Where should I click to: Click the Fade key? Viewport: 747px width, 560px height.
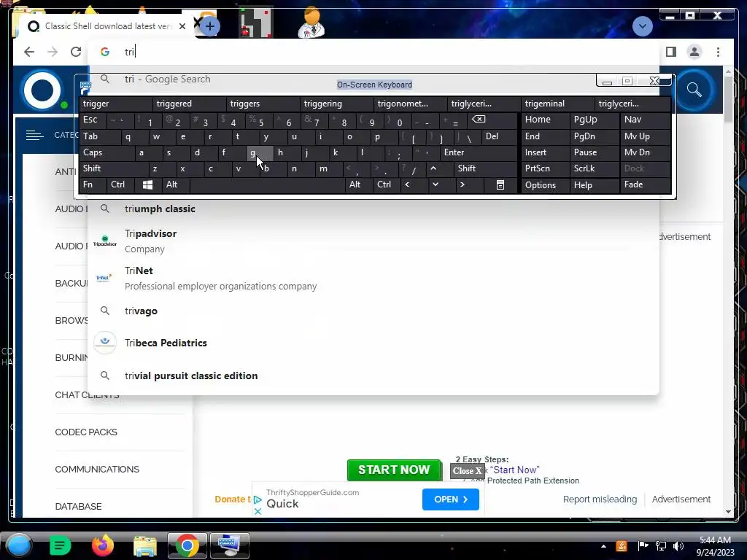[x=645, y=184]
